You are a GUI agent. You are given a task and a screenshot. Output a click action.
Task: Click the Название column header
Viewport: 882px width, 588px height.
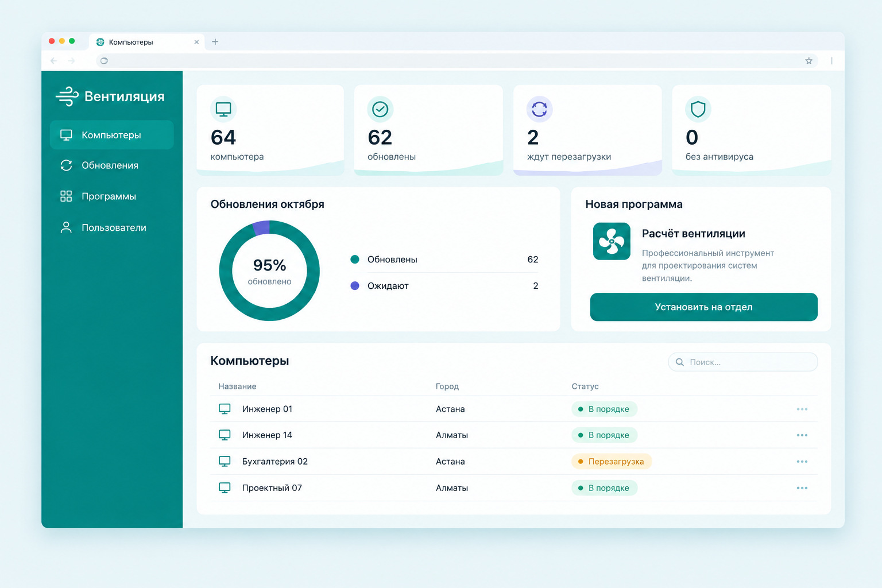tap(237, 386)
